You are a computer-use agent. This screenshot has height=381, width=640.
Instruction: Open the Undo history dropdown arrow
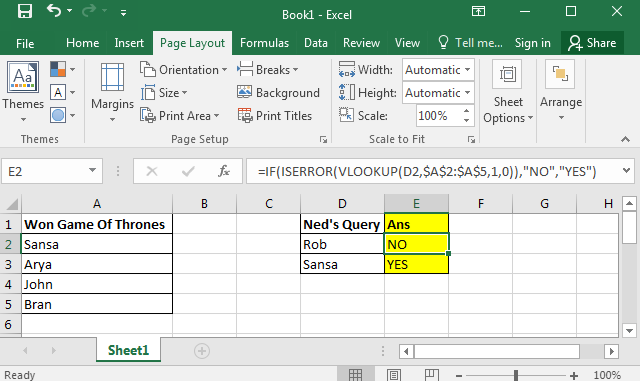click(69, 11)
